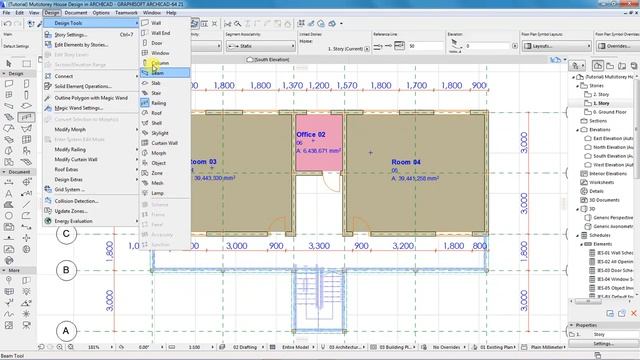This screenshot has width=640, height=360.
Task: Click the Undo icon in the toolbar
Action: click(7, 24)
